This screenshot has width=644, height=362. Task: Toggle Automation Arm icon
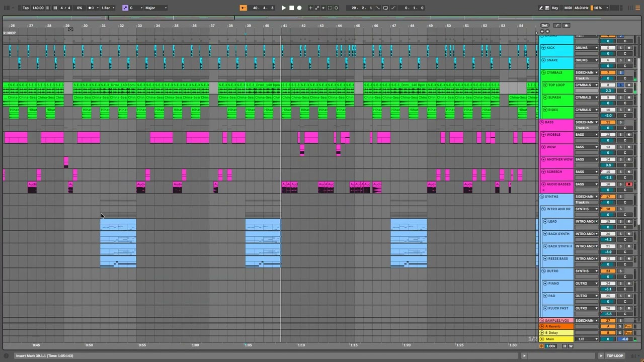tap(317, 8)
